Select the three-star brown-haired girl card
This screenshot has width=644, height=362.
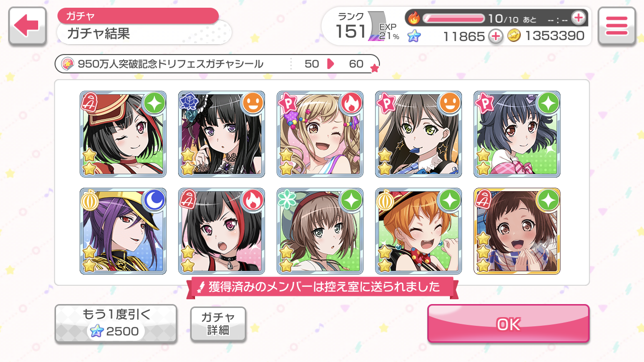click(517, 231)
